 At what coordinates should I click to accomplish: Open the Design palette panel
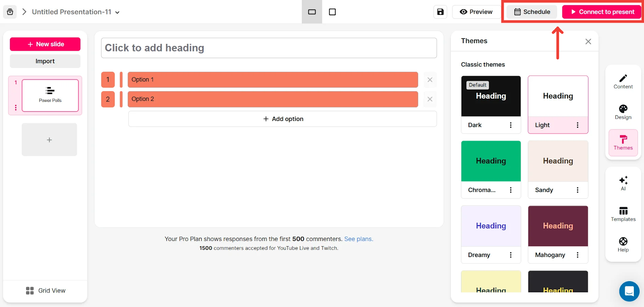[x=623, y=112]
